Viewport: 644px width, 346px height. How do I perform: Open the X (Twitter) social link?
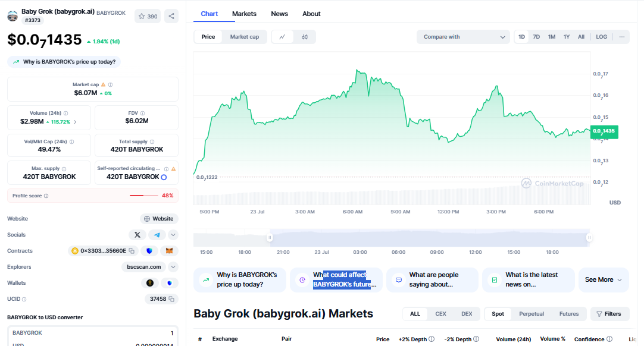[137, 235]
